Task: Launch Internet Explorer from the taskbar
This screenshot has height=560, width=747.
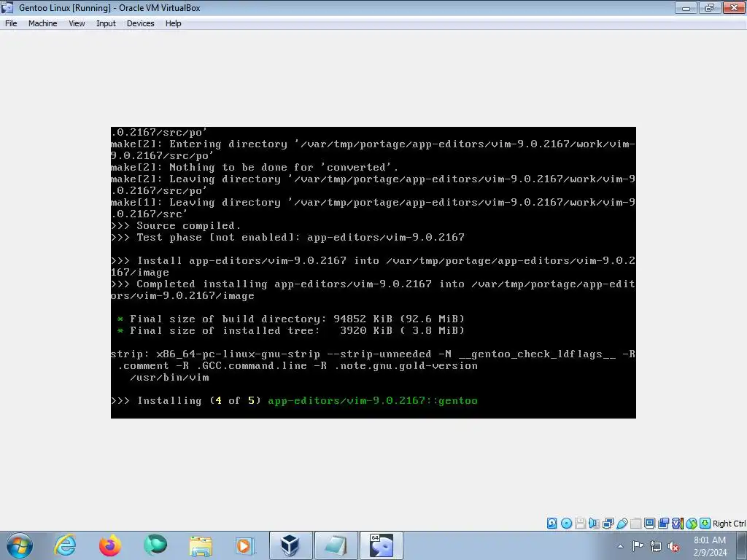Action: 65,545
